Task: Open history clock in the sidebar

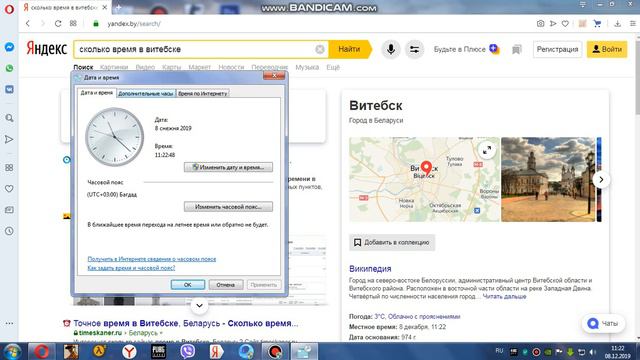Action: (9, 231)
